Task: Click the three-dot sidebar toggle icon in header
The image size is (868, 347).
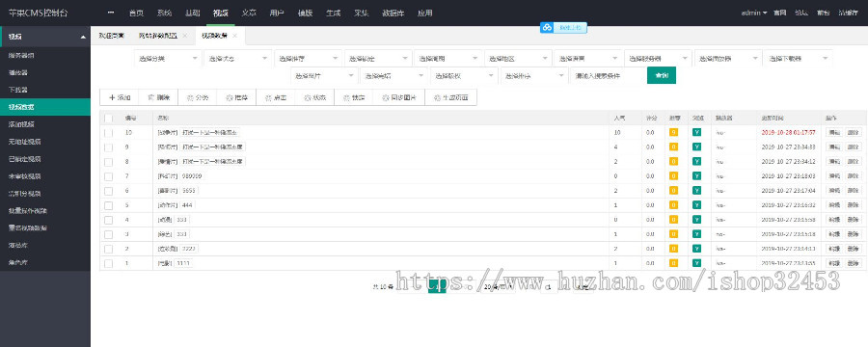Action: click(x=111, y=13)
